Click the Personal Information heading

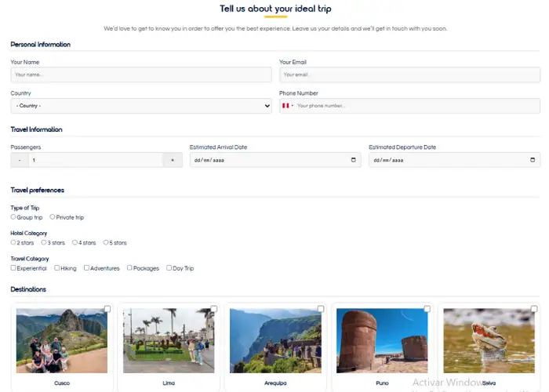[x=40, y=45]
